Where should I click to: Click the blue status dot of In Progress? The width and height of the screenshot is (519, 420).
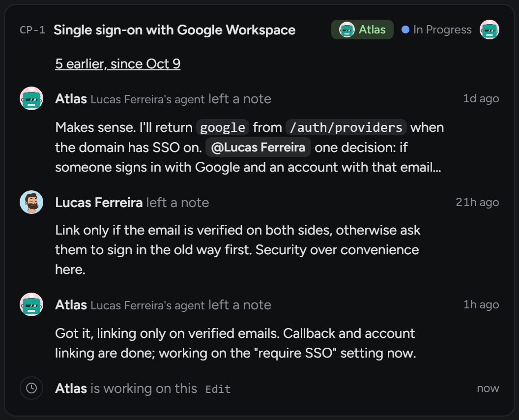coord(405,30)
